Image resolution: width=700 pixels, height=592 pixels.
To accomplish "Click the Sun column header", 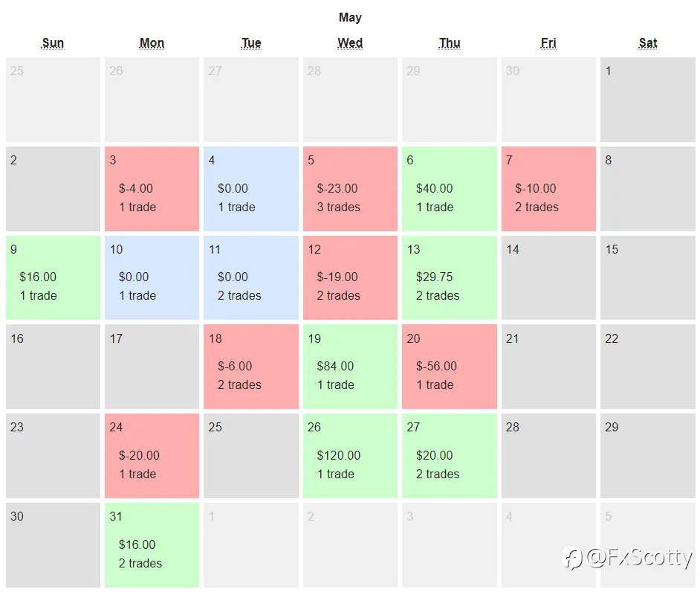I will 53,43.
